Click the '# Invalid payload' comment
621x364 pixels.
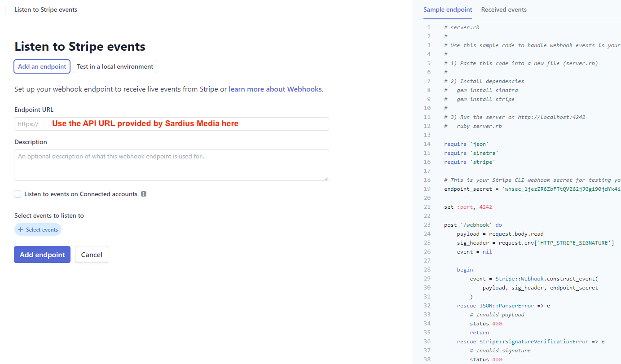pyautogui.click(x=497, y=315)
